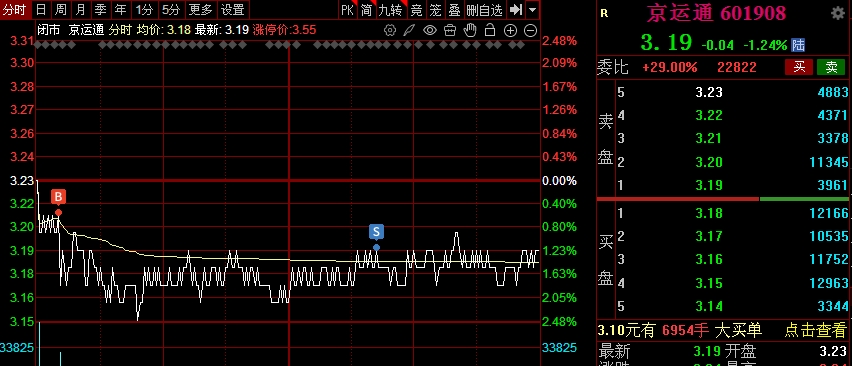Toggle the chart lock icon
852x366 pixels.
pos(490,30)
